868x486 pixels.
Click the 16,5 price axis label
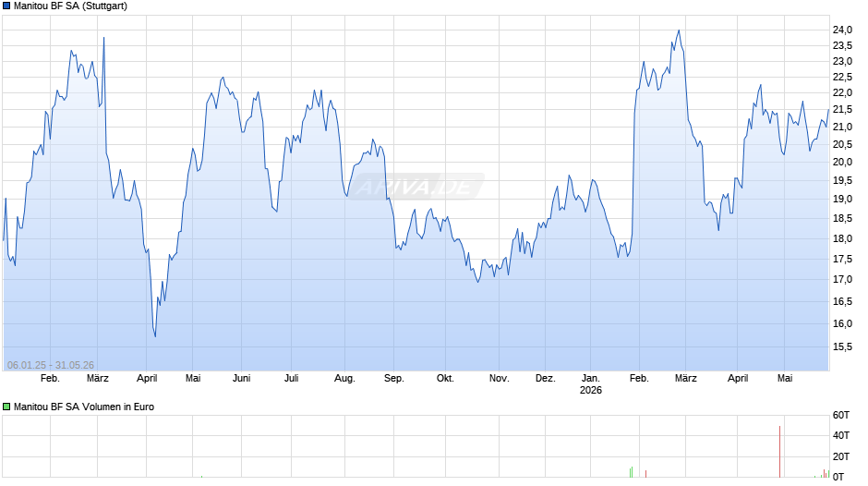pos(842,302)
